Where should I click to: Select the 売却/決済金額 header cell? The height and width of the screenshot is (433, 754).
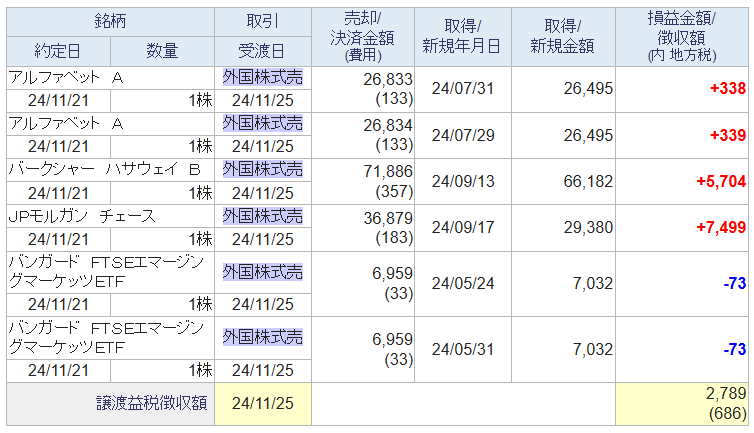[363, 37]
